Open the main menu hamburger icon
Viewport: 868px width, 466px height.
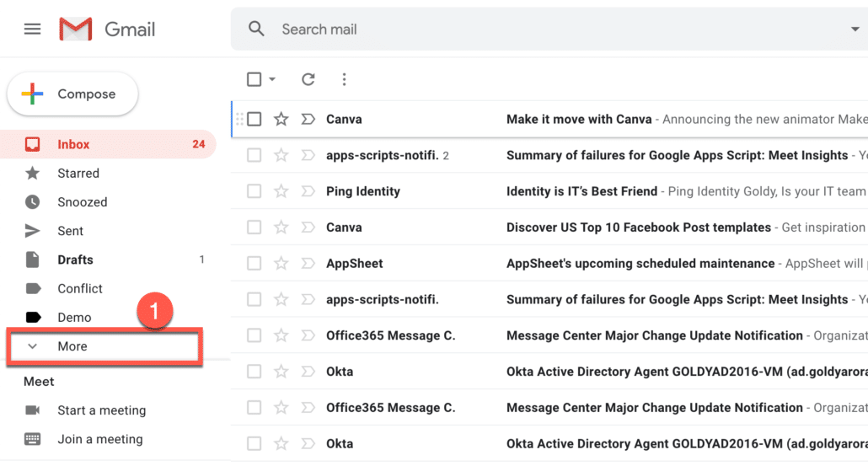pyautogui.click(x=33, y=29)
